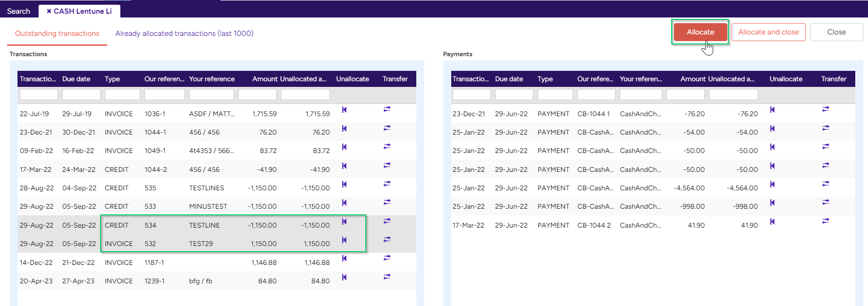Image resolution: width=868 pixels, height=306 pixels.
Task: Click the TEST29 reference cell
Action: click(201, 244)
